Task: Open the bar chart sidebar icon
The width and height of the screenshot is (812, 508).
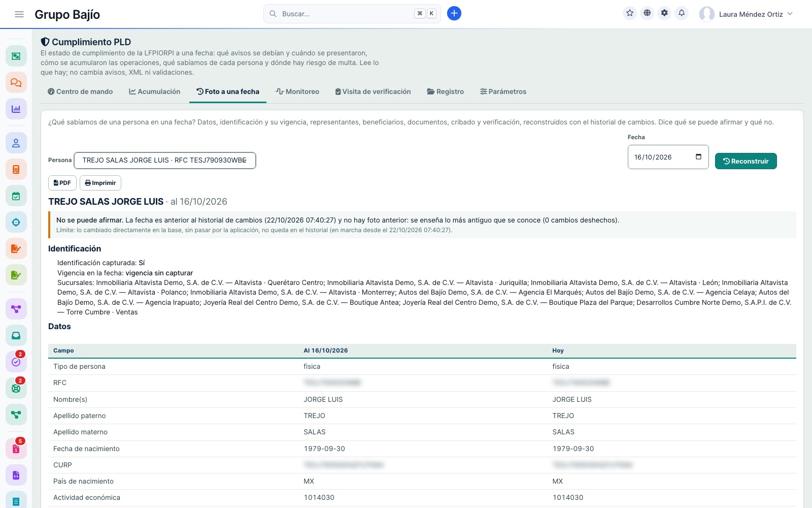Action: tap(16, 109)
